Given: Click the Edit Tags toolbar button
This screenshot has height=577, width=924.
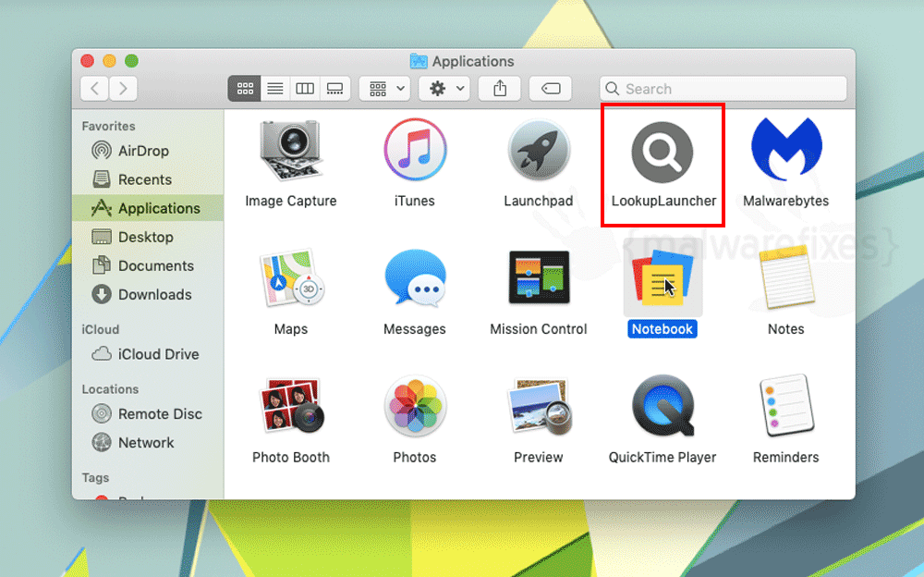Looking at the screenshot, I should (x=551, y=89).
